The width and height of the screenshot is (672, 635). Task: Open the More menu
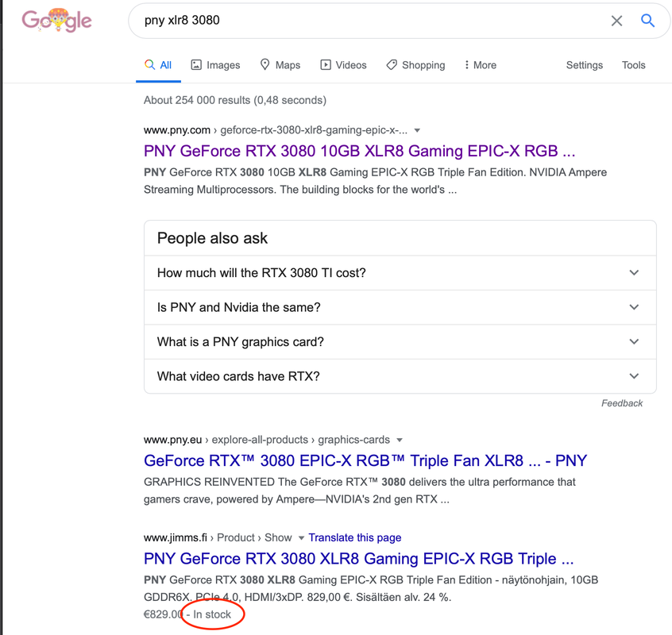coord(481,65)
